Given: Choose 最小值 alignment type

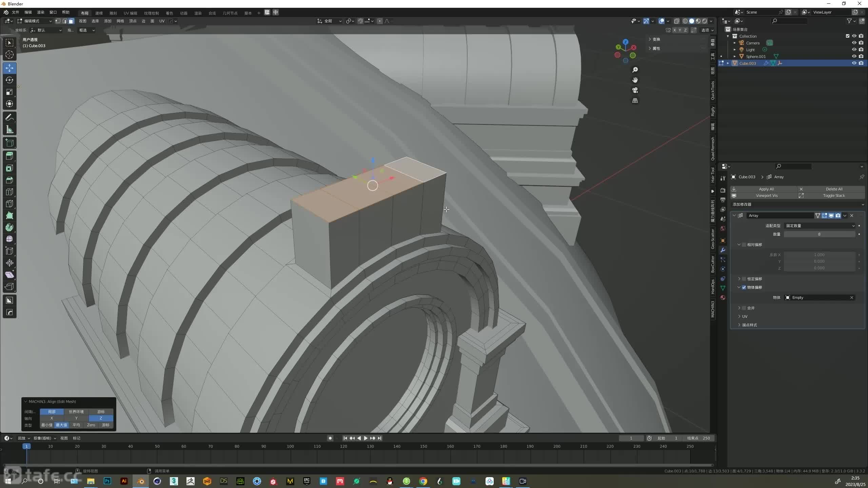Looking at the screenshot, I should (47, 425).
